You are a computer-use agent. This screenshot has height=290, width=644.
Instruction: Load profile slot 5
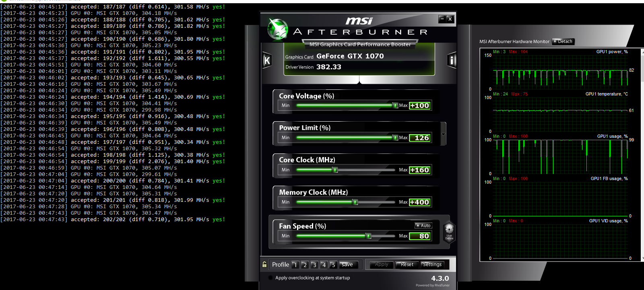pos(333,265)
